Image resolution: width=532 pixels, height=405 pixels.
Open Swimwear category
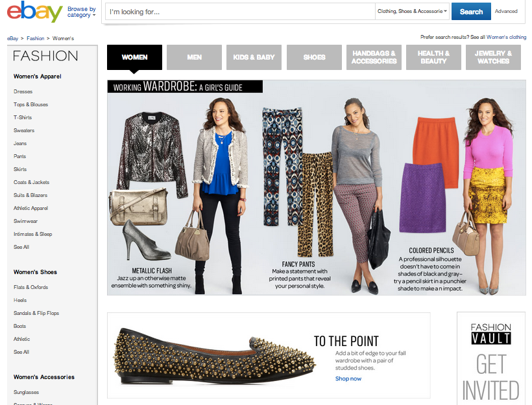[25, 221]
